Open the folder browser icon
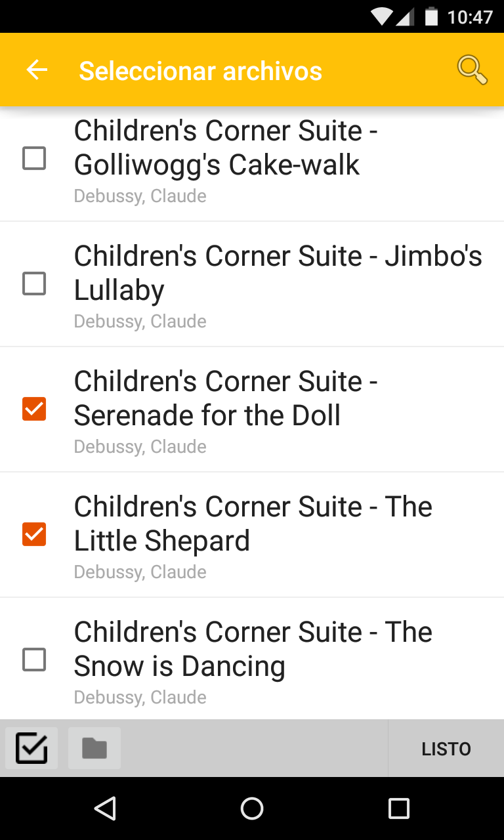Screen dimensions: 504x840 94,748
